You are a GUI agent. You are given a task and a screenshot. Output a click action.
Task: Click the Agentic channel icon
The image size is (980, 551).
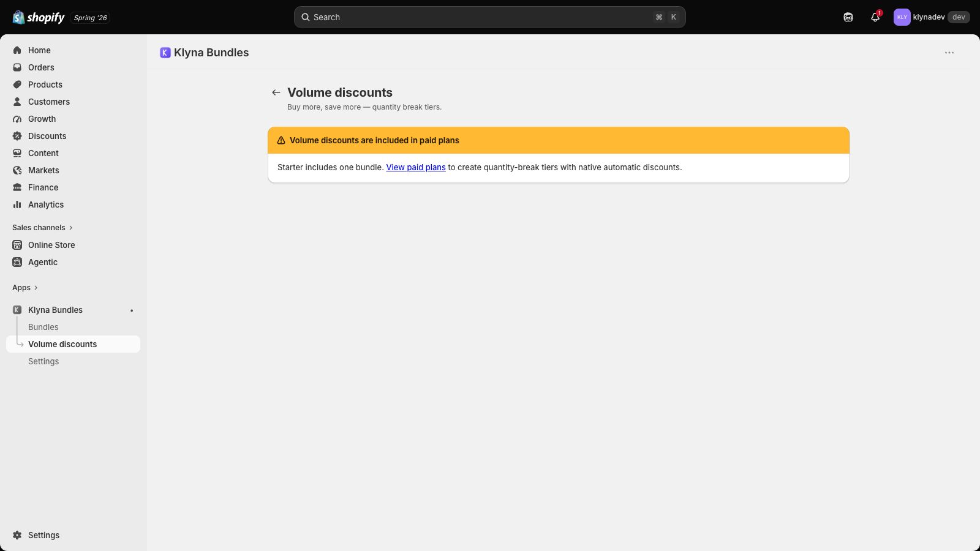(17, 262)
